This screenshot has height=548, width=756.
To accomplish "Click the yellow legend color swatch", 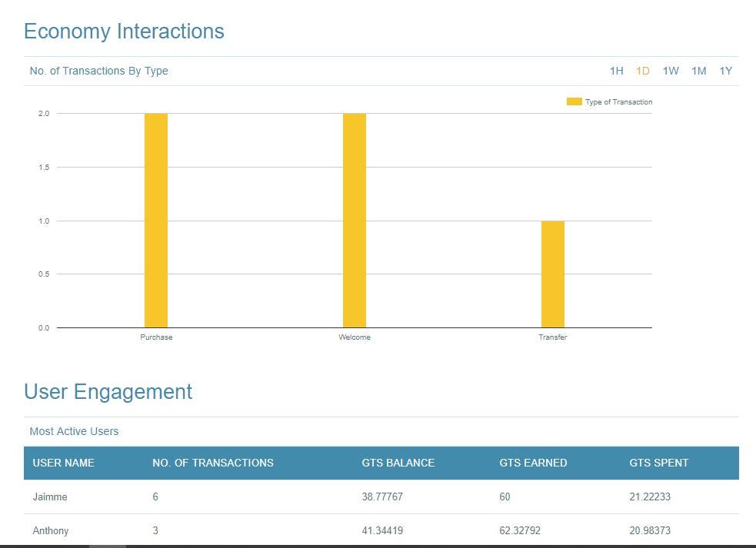I will 573,101.
